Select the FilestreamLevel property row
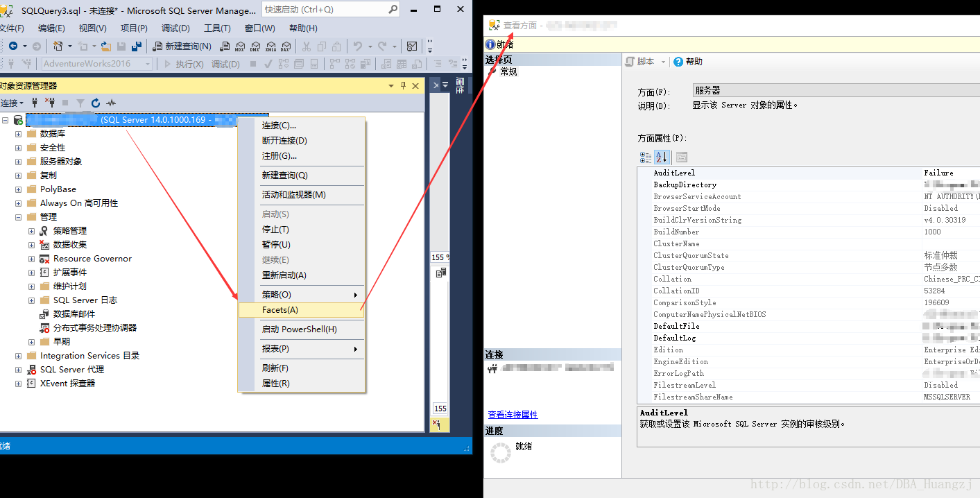 tap(808, 385)
